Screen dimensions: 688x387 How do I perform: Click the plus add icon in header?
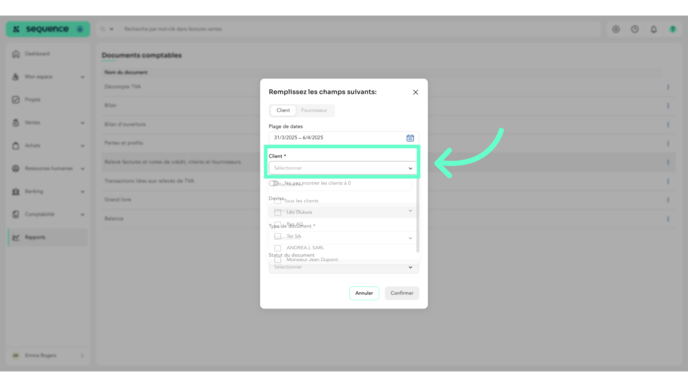(x=616, y=29)
